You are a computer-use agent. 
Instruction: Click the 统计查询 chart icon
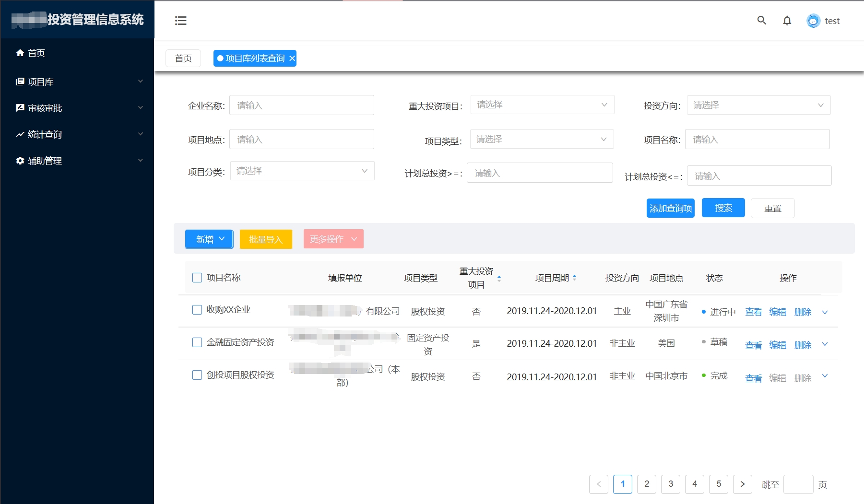20,134
